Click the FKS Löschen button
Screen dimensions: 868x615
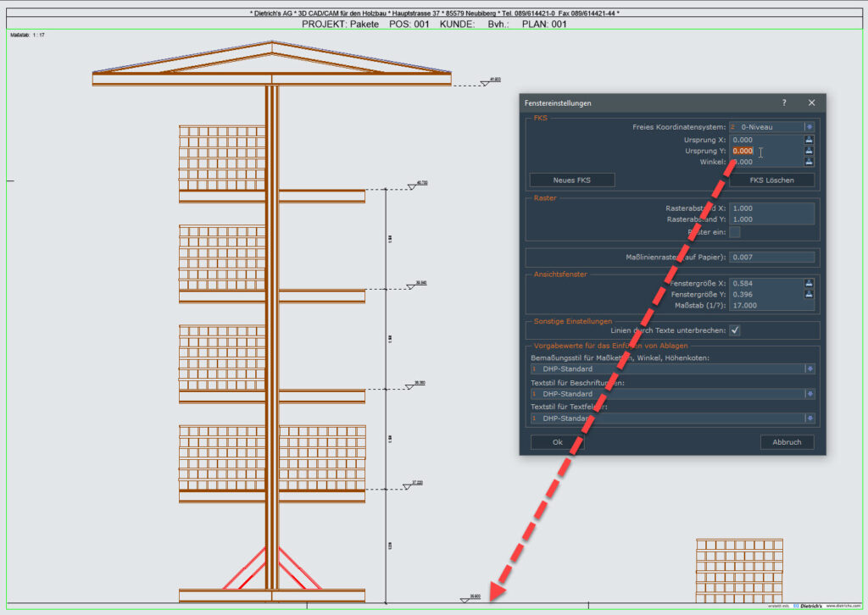771,180
